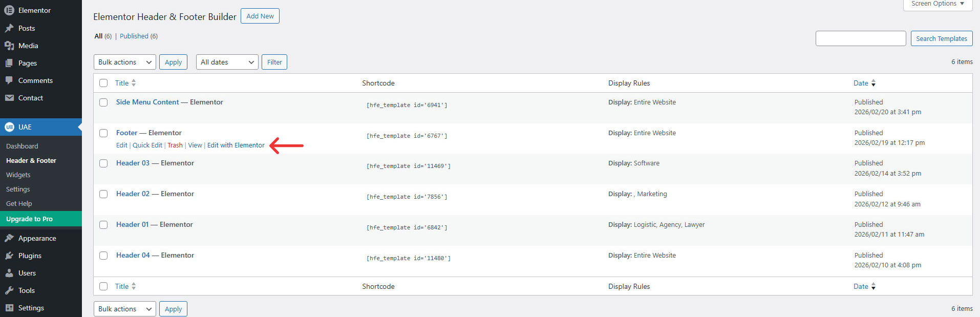Screen dimensions: 980x317
Task: Open the top Bulk actions dropdown
Action: coord(124,62)
